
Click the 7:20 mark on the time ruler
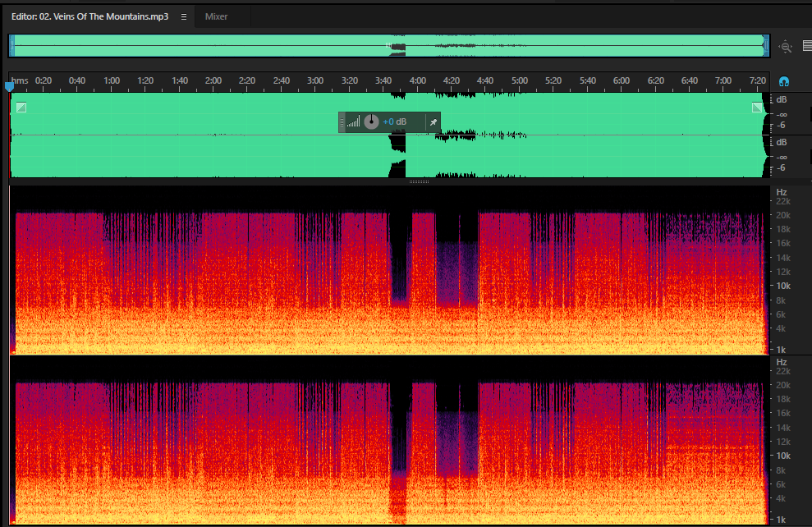[x=758, y=80]
